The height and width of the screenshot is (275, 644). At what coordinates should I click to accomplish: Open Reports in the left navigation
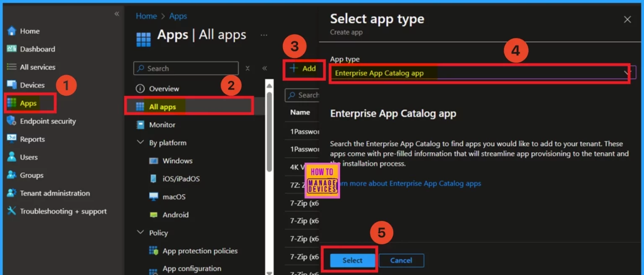[32, 139]
